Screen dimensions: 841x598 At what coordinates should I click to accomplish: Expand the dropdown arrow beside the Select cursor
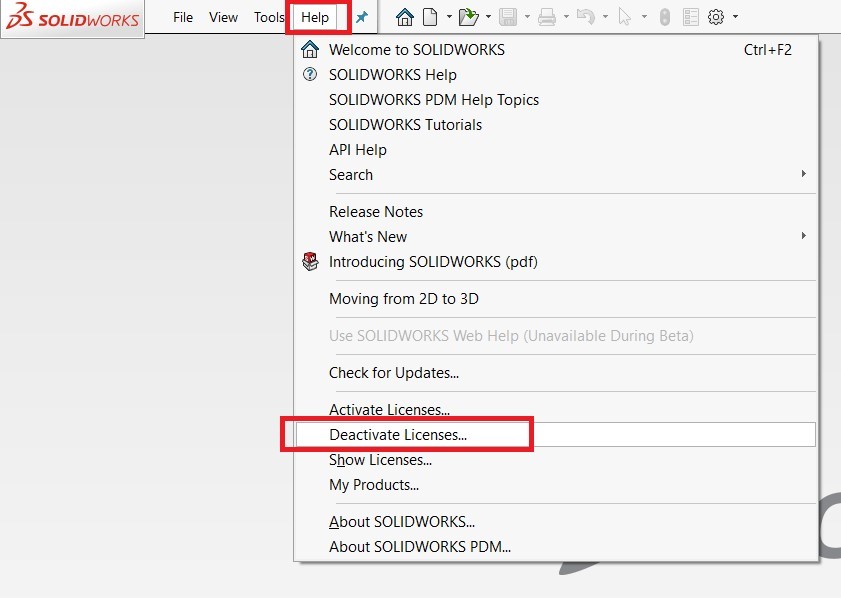(x=644, y=17)
